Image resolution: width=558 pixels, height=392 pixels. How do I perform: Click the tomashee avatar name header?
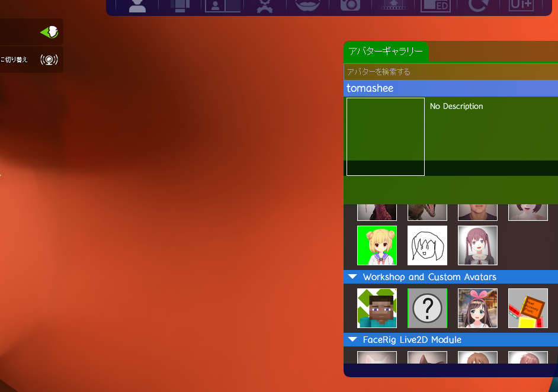pos(451,88)
